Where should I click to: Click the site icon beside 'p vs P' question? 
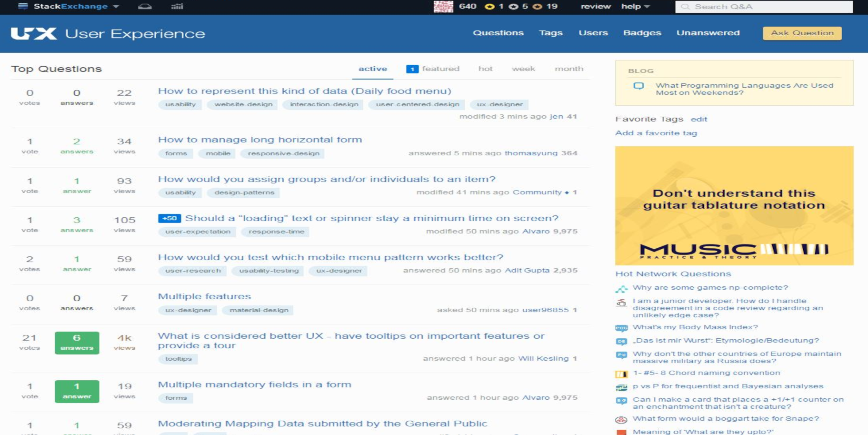[x=621, y=387]
